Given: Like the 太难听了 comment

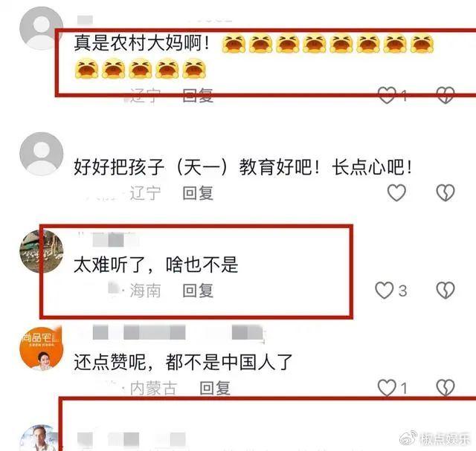Looking at the screenshot, I should click(x=385, y=291).
